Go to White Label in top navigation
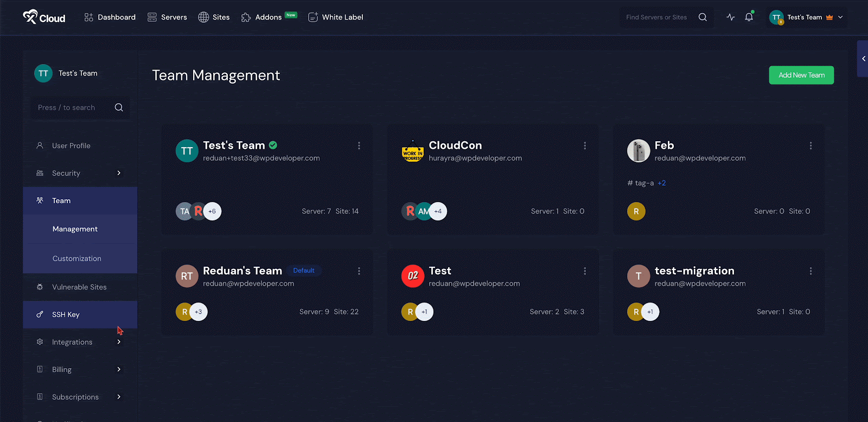 pyautogui.click(x=335, y=17)
